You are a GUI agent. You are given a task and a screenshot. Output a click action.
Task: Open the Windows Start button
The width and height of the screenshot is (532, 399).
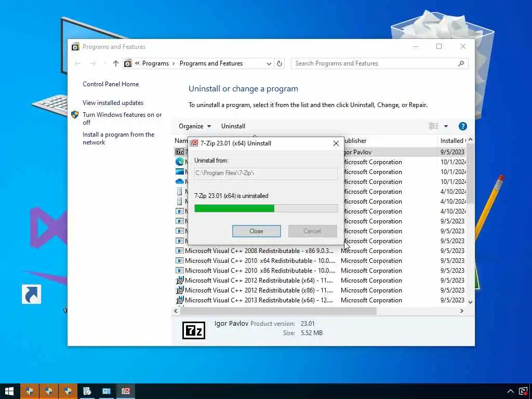pyautogui.click(x=9, y=391)
